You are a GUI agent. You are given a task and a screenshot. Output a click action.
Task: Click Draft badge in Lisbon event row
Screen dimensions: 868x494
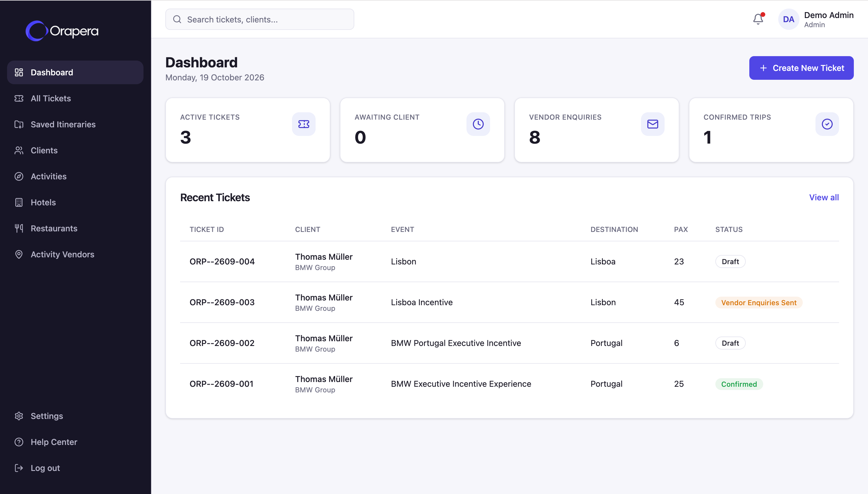[x=730, y=261]
